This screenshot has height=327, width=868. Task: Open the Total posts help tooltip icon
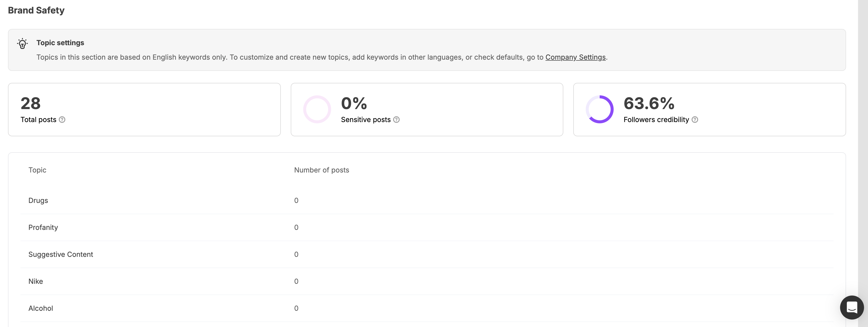(x=62, y=120)
